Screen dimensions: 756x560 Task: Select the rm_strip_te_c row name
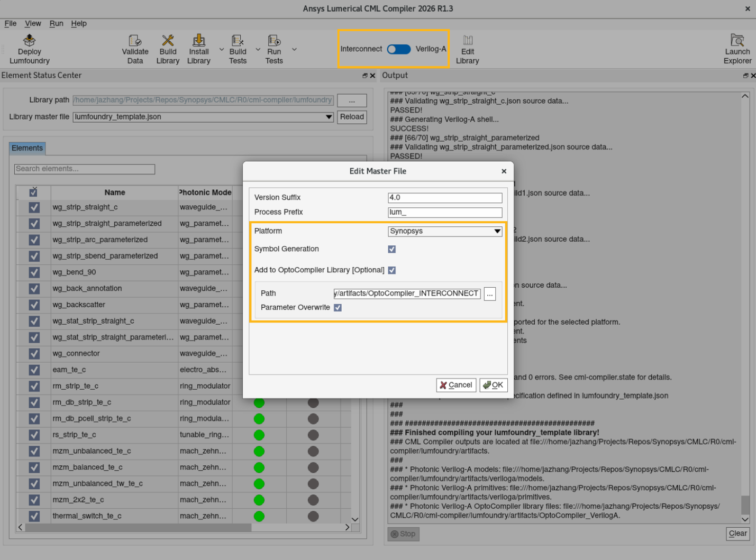point(75,386)
